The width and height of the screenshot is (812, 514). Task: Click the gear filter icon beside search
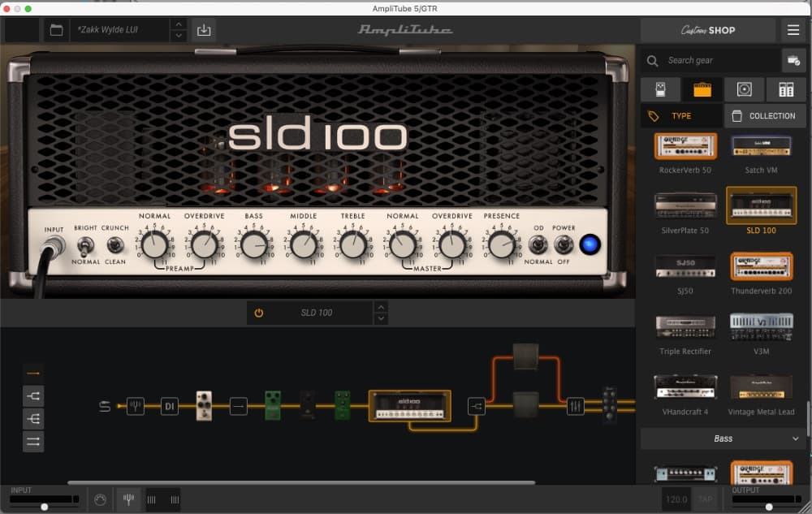coord(793,61)
